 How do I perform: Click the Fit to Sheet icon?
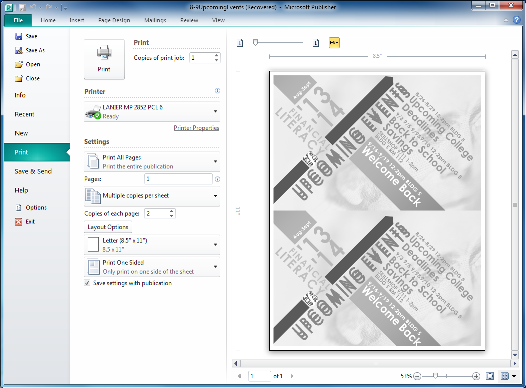pyautogui.click(x=490, y=376)
